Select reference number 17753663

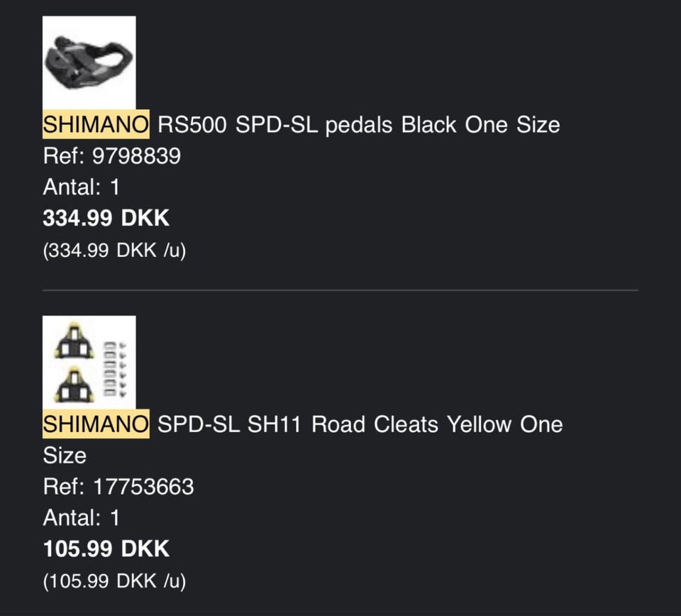[143, 487]
